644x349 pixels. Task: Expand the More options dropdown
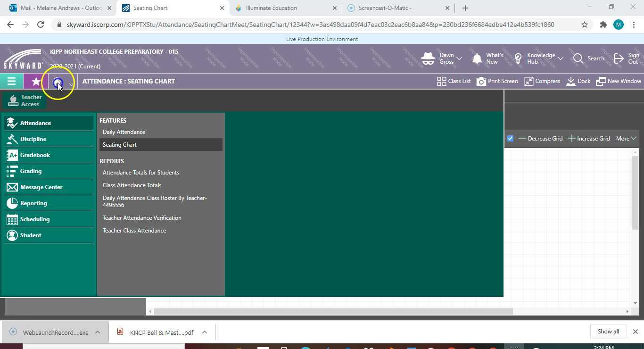pyautogui.click(x=626, y=138)
